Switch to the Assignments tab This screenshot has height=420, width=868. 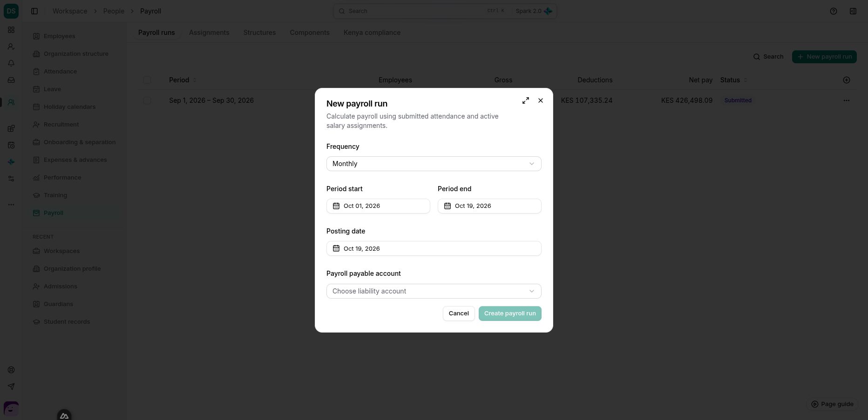209,33
